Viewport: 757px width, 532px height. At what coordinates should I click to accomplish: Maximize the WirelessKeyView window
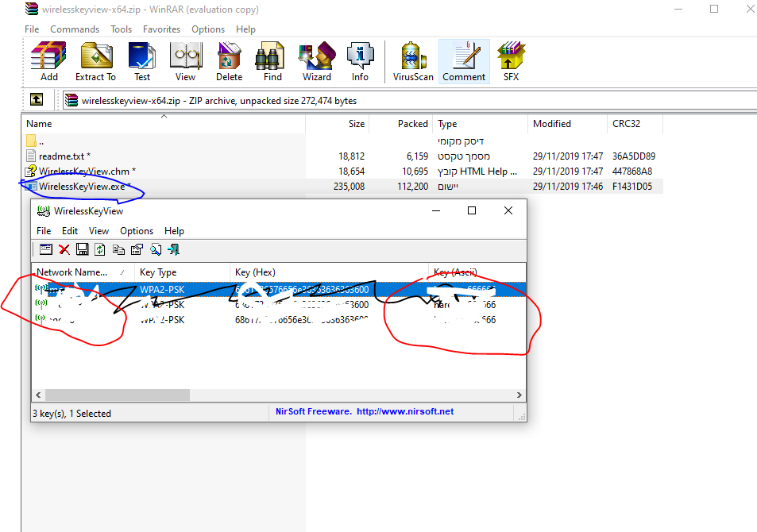pyautogui.click(x=472, y=210)
